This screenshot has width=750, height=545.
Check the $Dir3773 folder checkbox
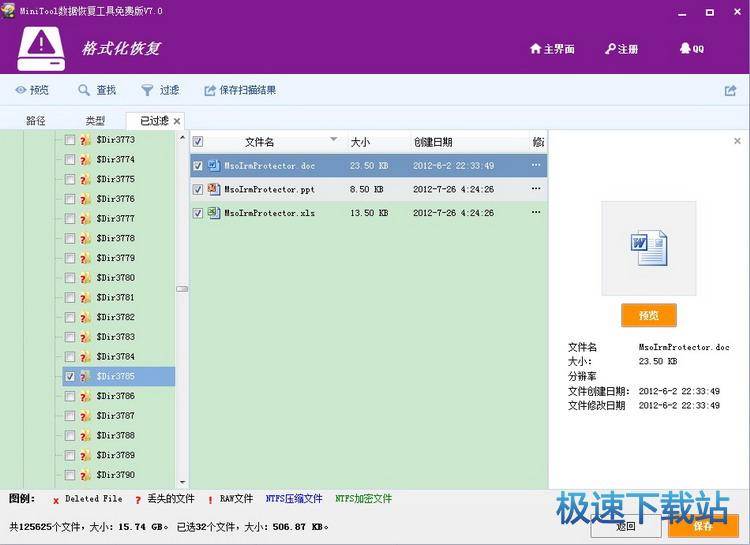pos(70,140)
